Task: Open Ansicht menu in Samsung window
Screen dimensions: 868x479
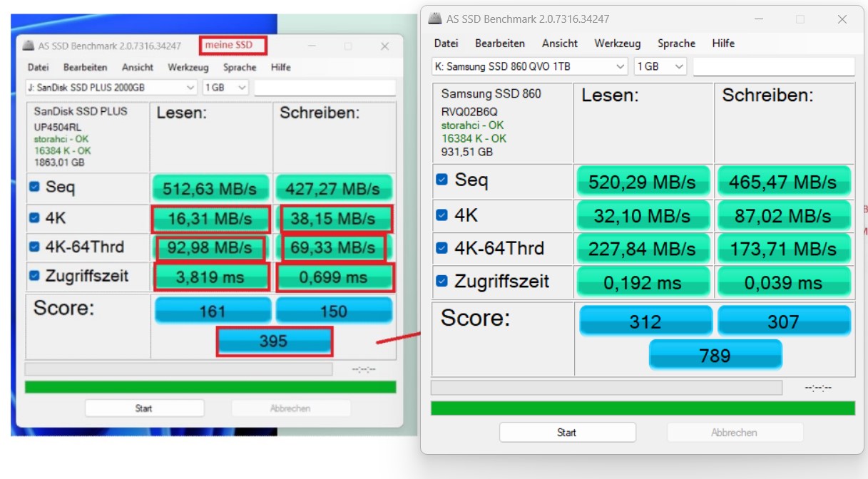Action: point(560,43)
